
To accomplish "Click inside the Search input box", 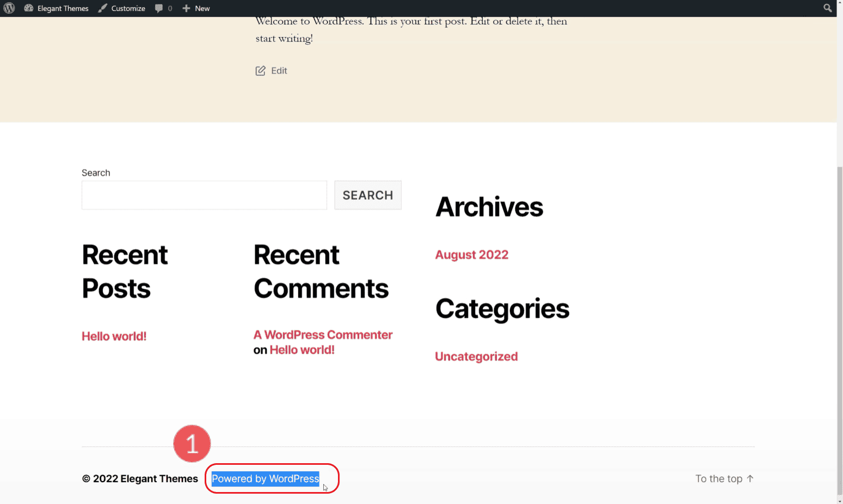I will [204, 195].
